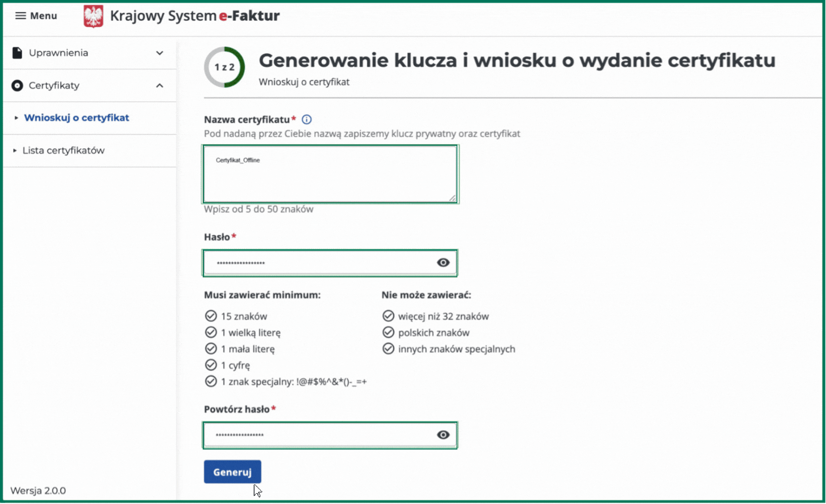Click check icon beside polskich znaków
826x504 pixels.
[389, 333]
